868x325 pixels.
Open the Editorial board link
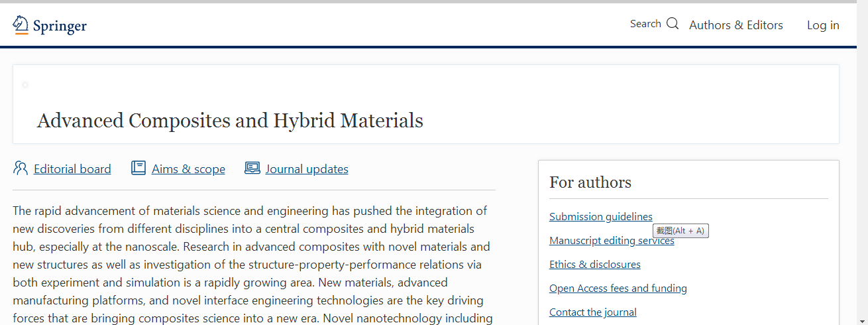72,169
